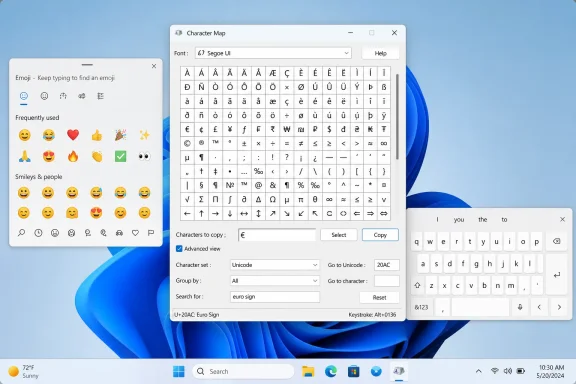Click the Reset search button
576x384 pixels.
pyautogui.click(x=379, y=297)
